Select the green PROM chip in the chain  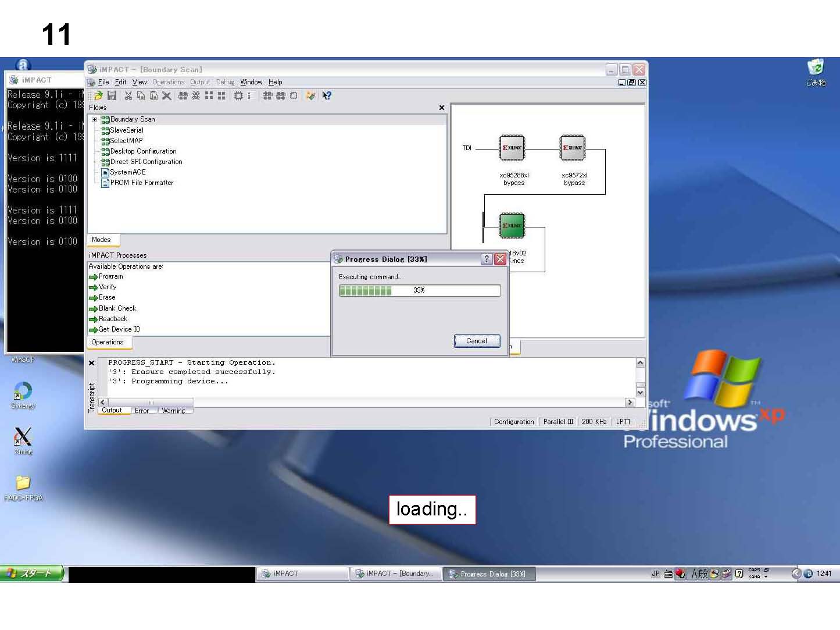pyautogui.click(x=512, y=226)
